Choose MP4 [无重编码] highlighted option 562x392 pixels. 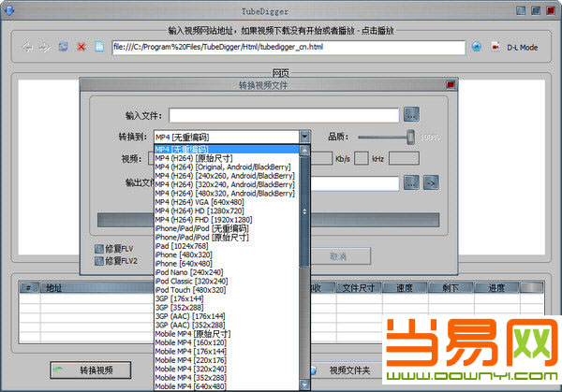point(227,150)
